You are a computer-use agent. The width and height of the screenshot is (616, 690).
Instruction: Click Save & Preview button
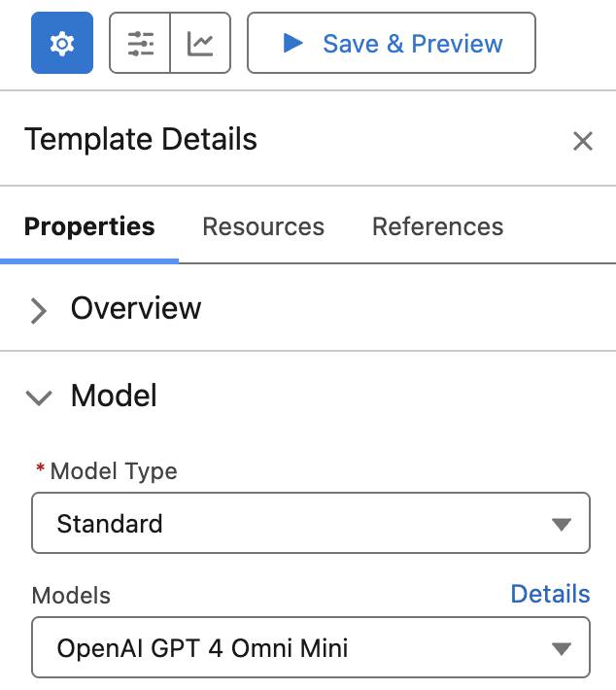click(392, 43)
